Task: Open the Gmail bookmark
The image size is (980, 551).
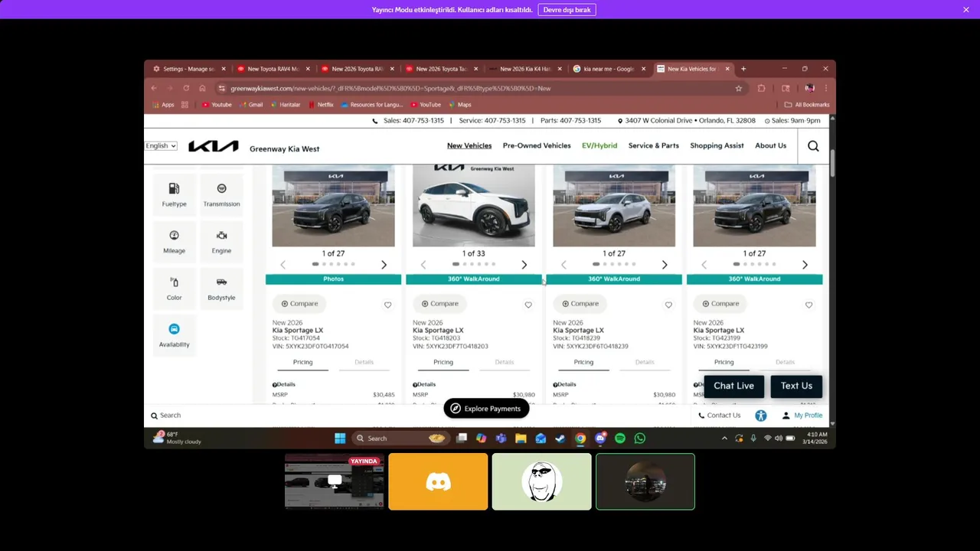Action: click(251, 105)
